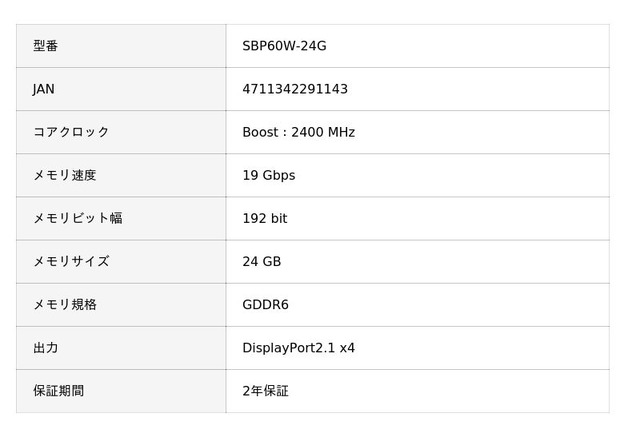Select the 2400 MHz clock value
640x437 pixels.
pos(322,132)
